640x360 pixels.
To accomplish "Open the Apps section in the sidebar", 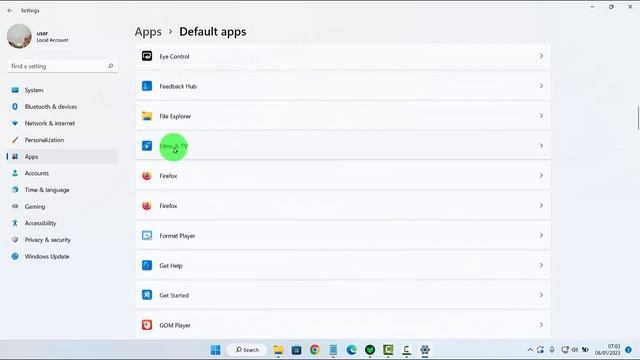I will pos(62,157).
